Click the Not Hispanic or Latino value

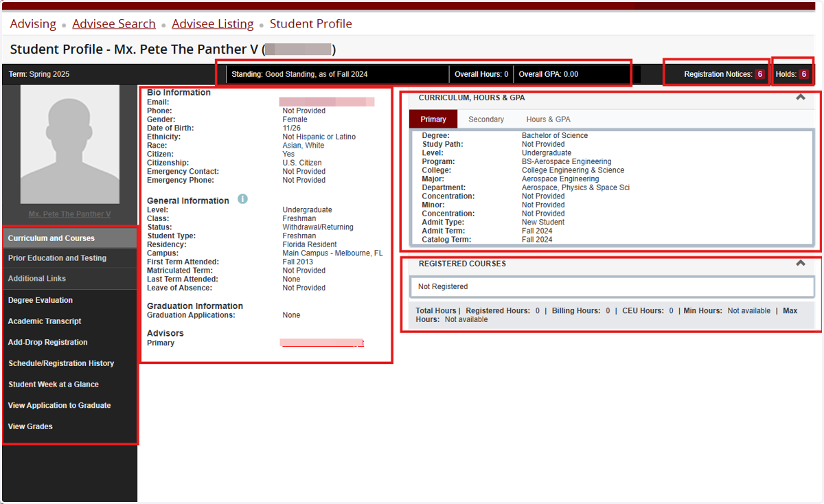point(319,137)
